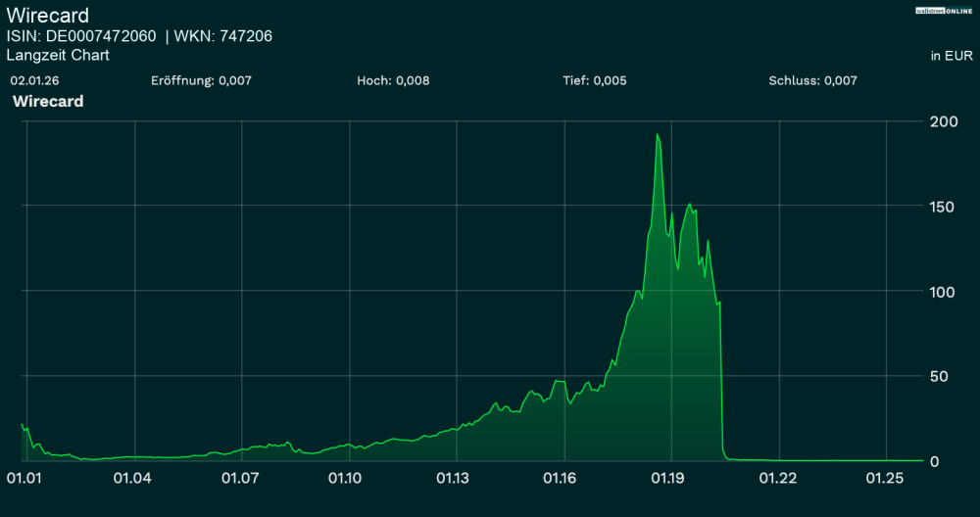Click the 01.01 x-axis marker
This screenshot has height=517, width=980.
click(25, 478)
